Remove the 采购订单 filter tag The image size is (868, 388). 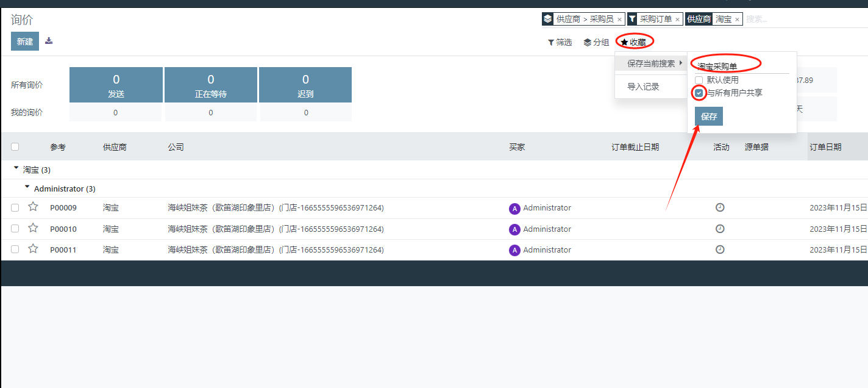click(677, 20)
